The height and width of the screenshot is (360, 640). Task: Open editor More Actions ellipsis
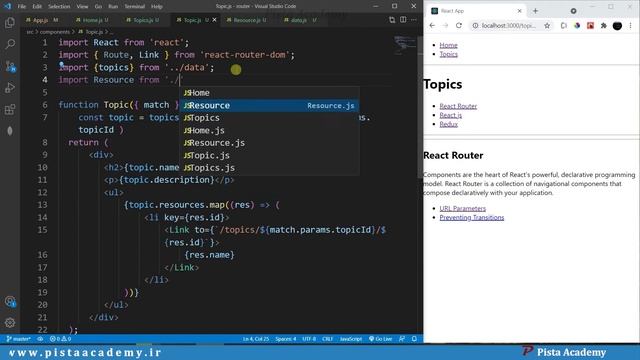414,20
